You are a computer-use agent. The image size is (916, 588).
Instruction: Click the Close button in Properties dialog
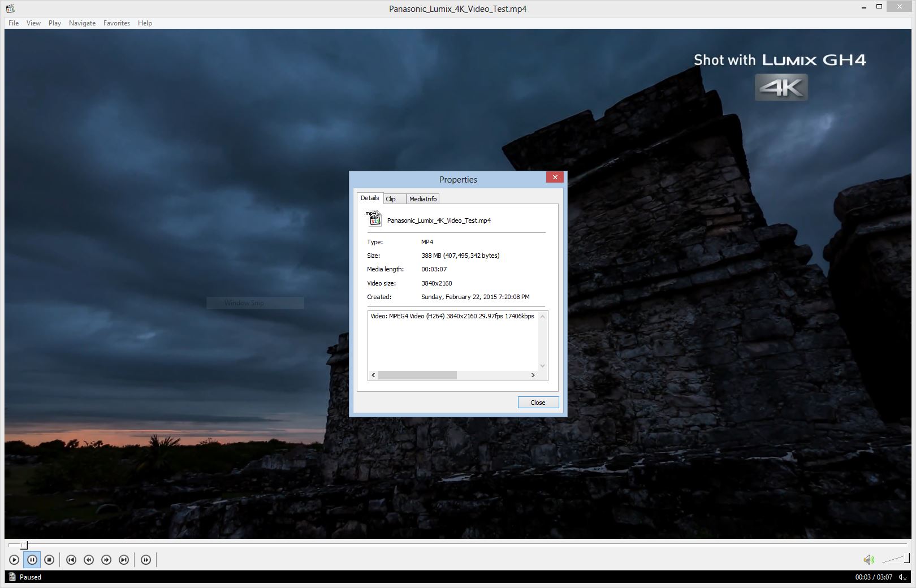[538, 403]
